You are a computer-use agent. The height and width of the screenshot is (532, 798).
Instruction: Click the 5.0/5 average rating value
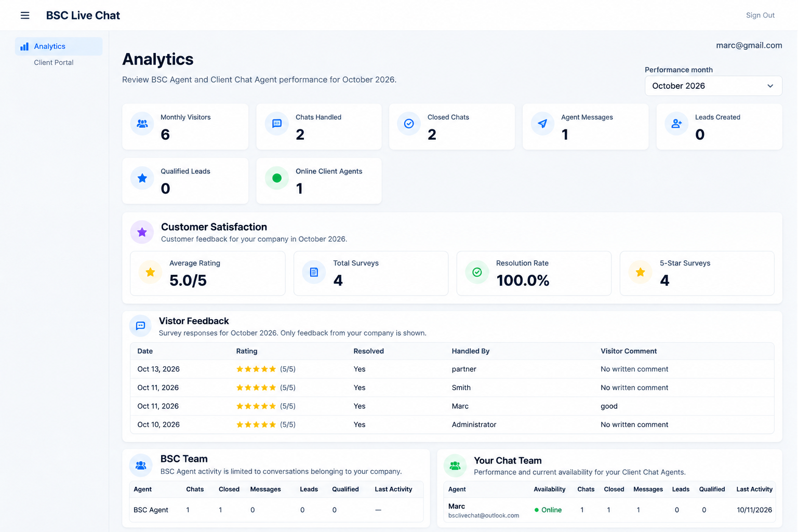pyautogui.click(x=188, y=281)
